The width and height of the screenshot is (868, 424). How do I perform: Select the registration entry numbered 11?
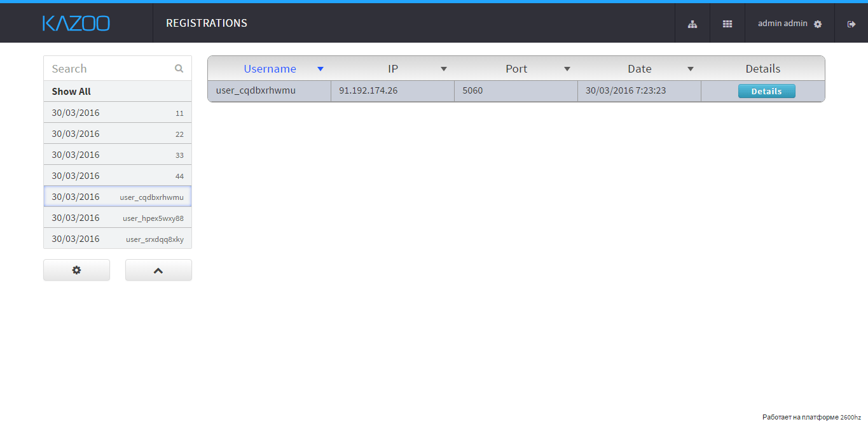(x=118, y=113)
